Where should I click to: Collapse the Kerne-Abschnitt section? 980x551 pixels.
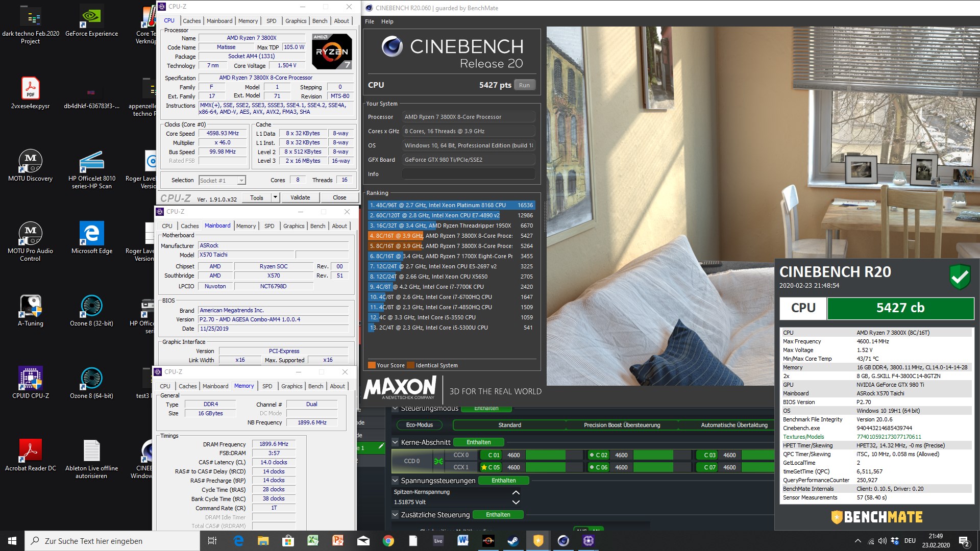click(x=395, y=442)
